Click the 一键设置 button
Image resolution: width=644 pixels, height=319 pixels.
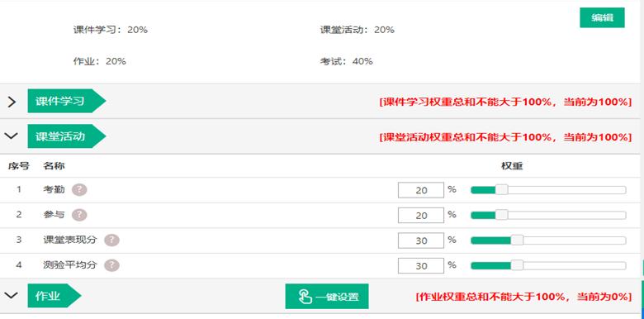pyautogui.click(x=327, y=296)
